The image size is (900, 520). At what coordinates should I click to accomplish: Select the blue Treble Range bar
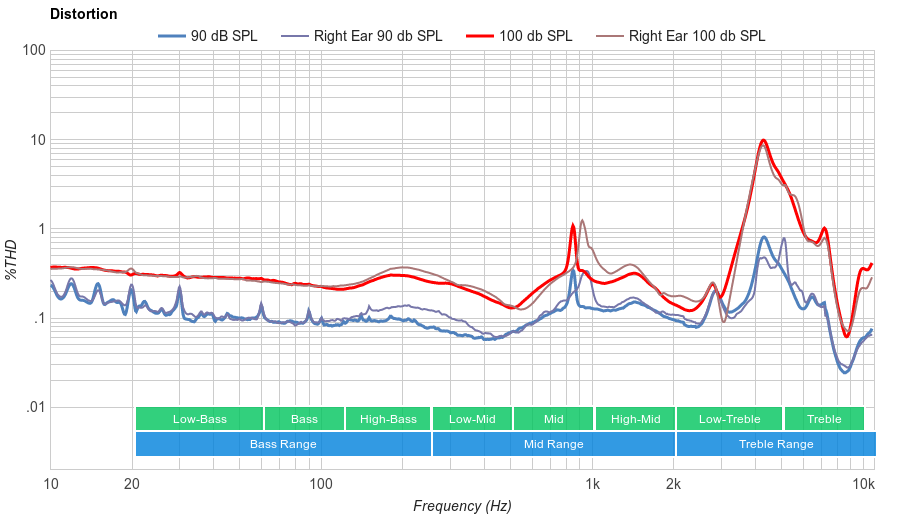point(775,444)
